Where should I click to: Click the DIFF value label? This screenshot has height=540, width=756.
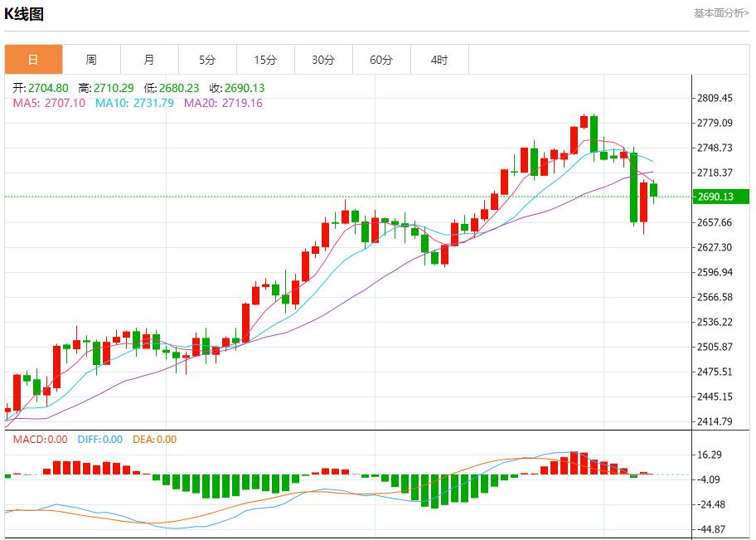[x=99, y=440]
